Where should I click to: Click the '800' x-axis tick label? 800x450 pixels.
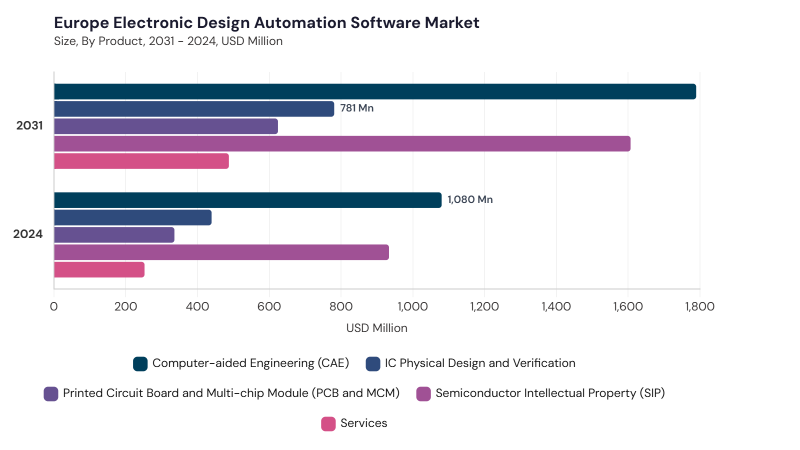coord(341,307)
